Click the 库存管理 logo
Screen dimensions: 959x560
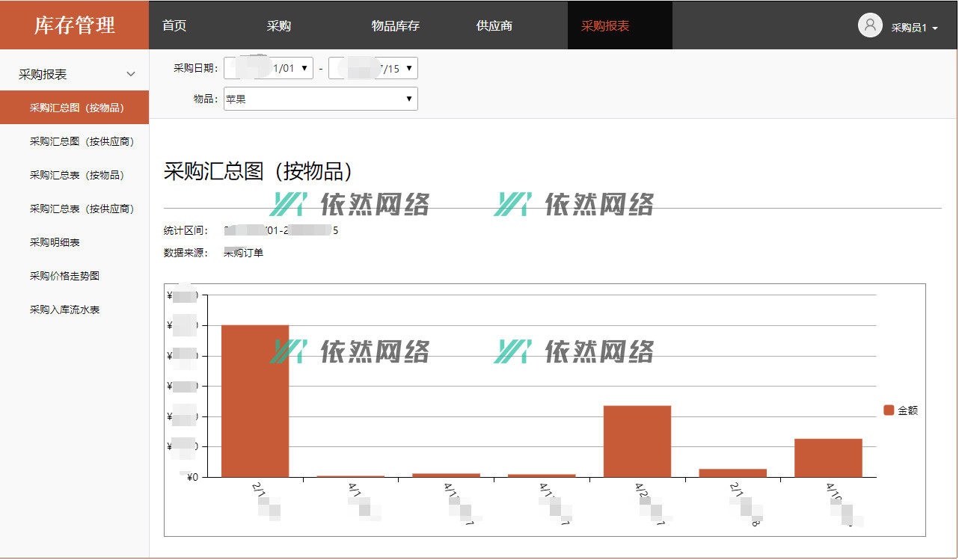[x=74, y=25]
